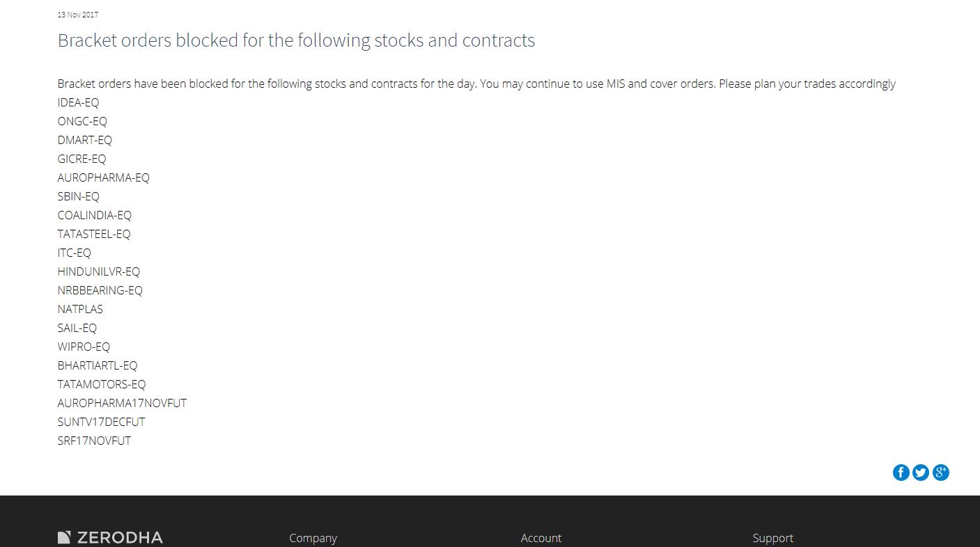Image resolution: width=980 pixels, height=547 pixels.
Task: Select the SRF17NOVFUT contract entry
Action: pos(95,441)
